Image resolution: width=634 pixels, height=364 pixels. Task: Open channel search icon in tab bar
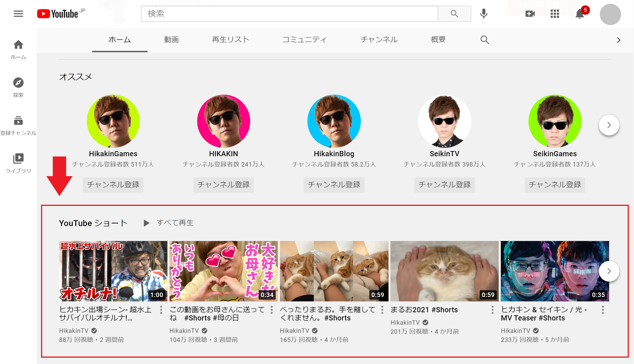[x=485, y=40]
